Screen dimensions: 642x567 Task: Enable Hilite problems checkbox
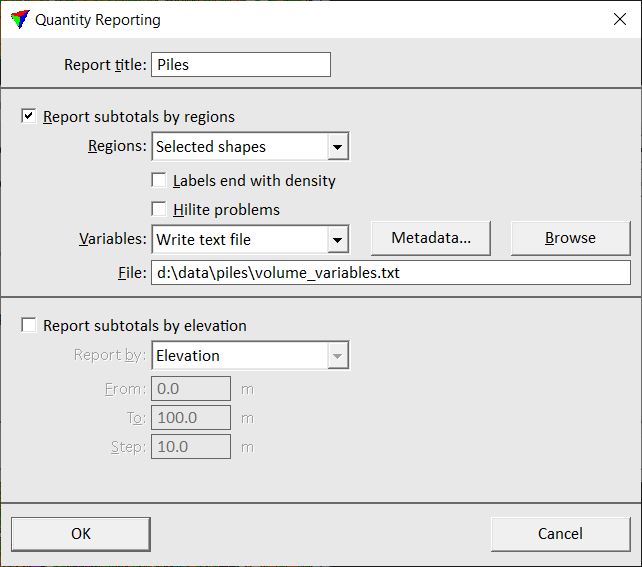(158, 209)
